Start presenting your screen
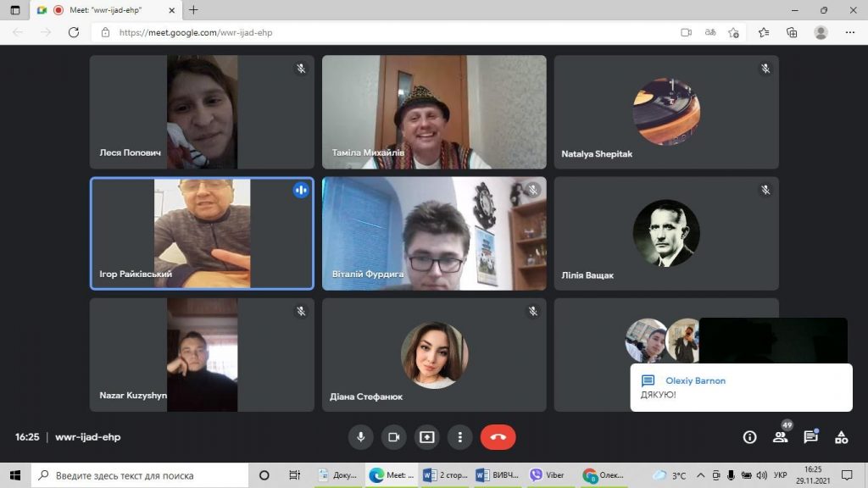868x488 pixels. (x=426, y=437)
